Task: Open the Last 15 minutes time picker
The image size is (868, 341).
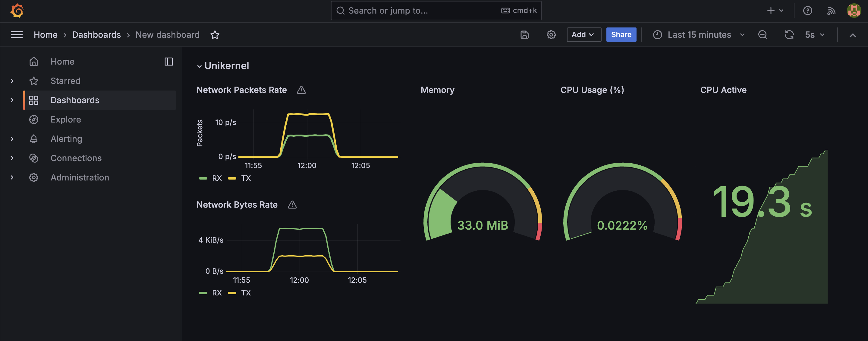Action: tap(699, 35)
